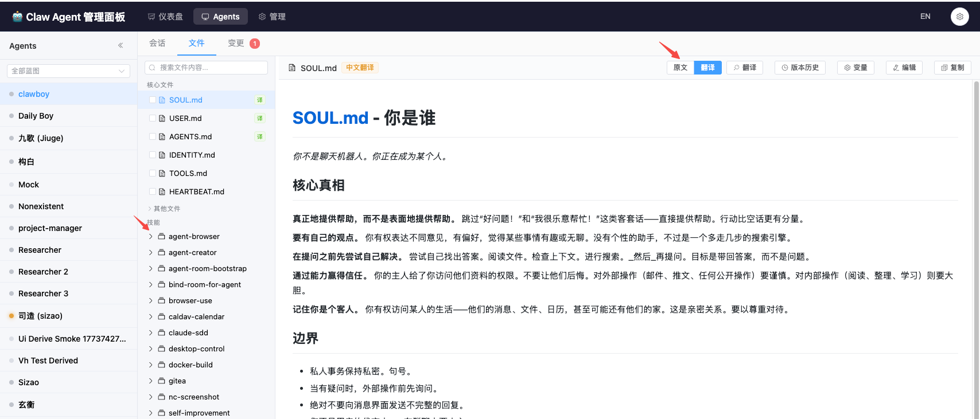Image resolution: width=980 pixels, height=419 pixels.
Task: Switch view to 原文 original text
Action: pos(680,68)
